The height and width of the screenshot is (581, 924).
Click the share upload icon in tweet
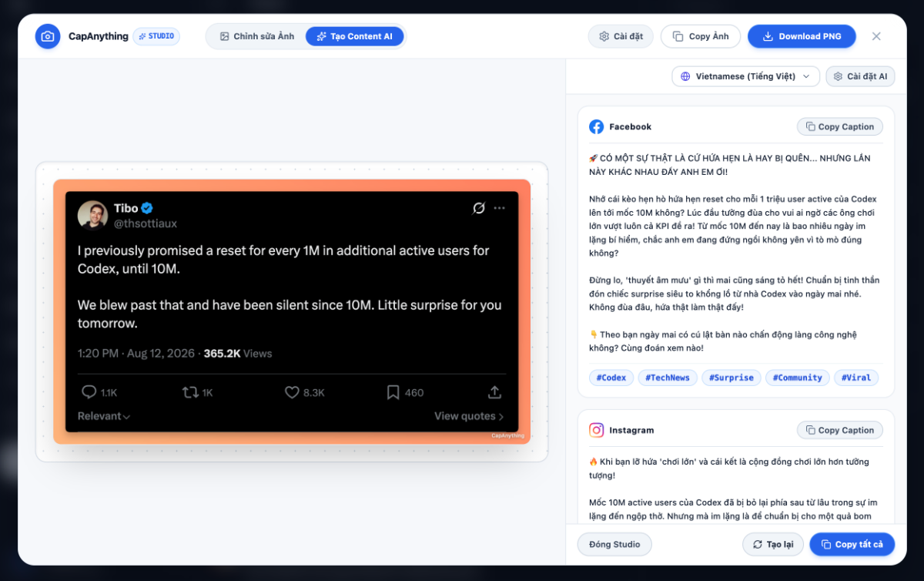point(494,392)
